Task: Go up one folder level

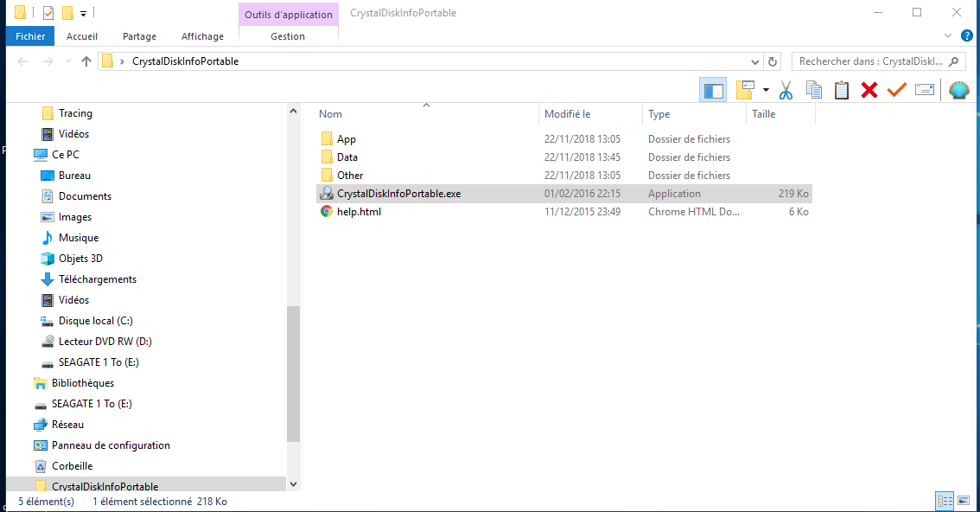Action: [x=86, y=61]
